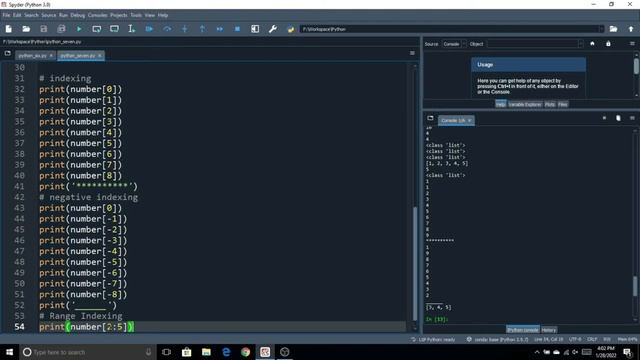Screen dimensions: 640x360
Task: Open the Help pane home page
Action: [592, 44]
